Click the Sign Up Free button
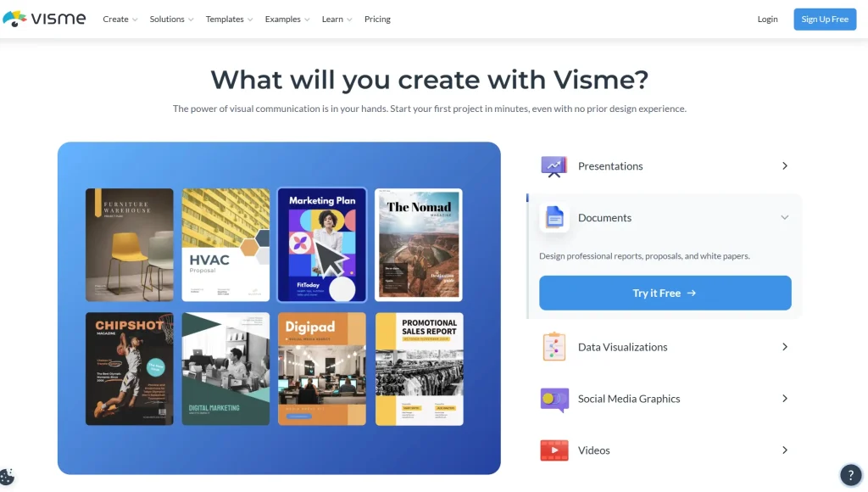This screenshot has width=868, height=492. click(x=824, y=20)
